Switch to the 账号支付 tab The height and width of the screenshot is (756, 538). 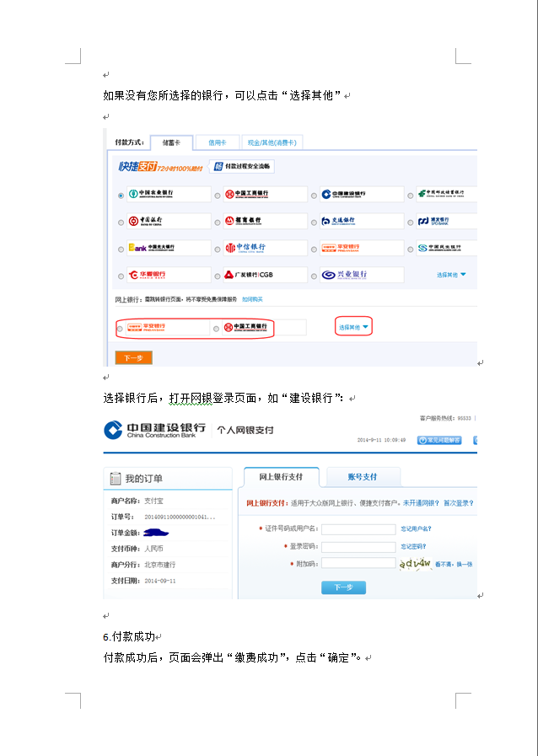click(363, 477)
